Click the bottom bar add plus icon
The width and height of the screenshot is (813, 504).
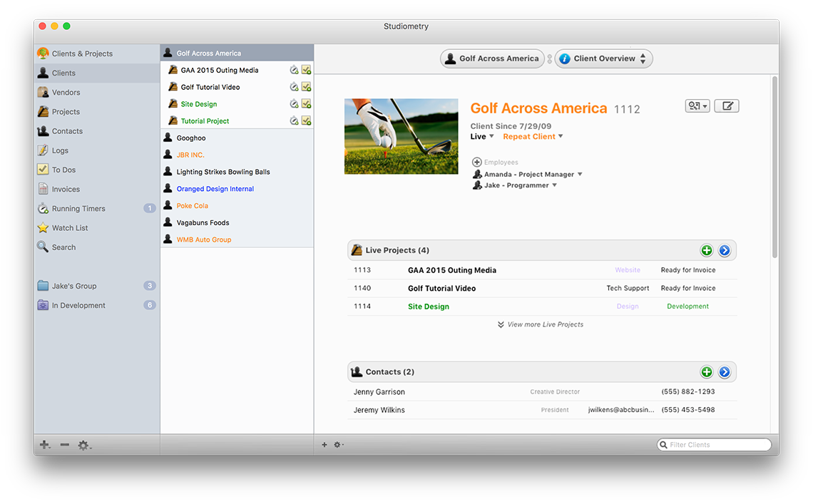(324, 445)
